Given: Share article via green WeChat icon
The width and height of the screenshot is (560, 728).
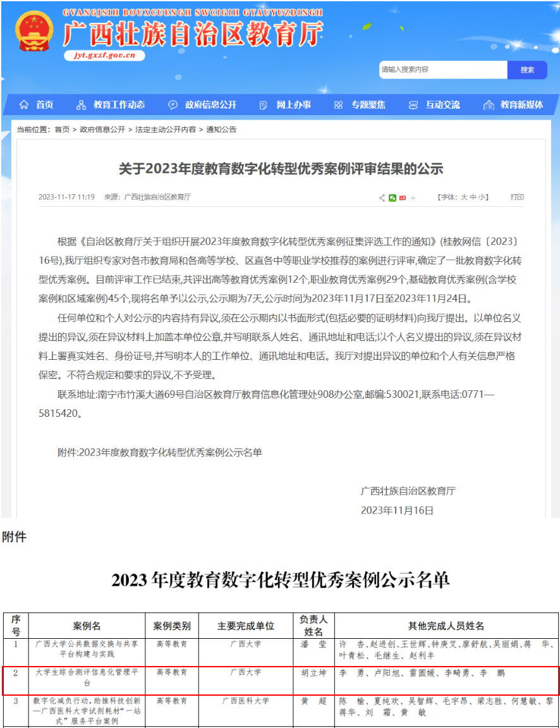Looking at the screenshot, I should click(x=393, y=198).
